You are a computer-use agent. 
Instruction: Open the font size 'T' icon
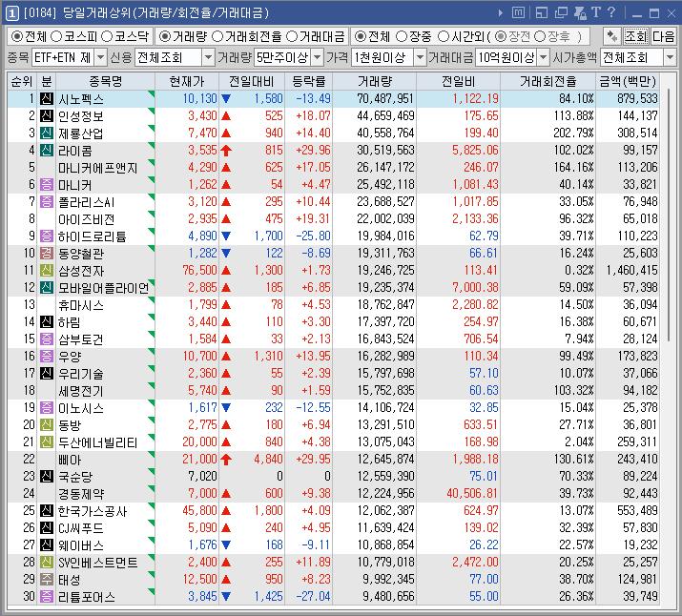[x=596, y=12]
